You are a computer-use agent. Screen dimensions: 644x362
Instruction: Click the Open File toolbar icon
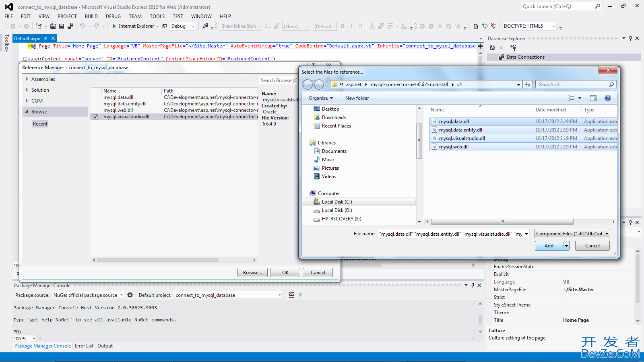pyautogui.click(x=53, y=26)
